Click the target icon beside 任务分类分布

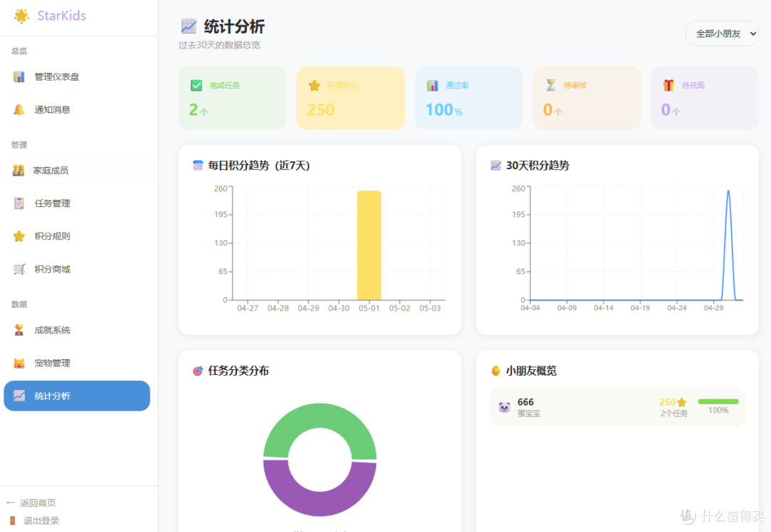198,371
